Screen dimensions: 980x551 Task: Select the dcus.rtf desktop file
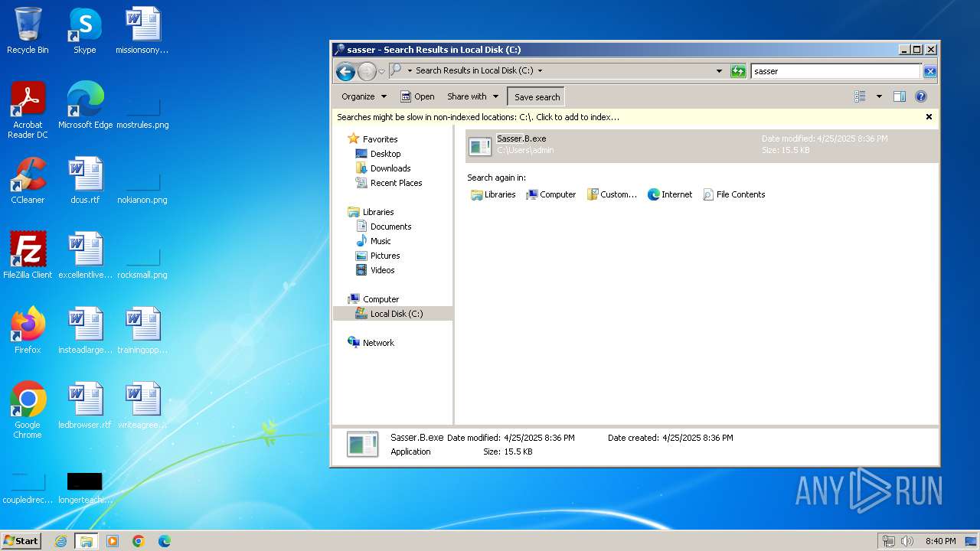85,181
